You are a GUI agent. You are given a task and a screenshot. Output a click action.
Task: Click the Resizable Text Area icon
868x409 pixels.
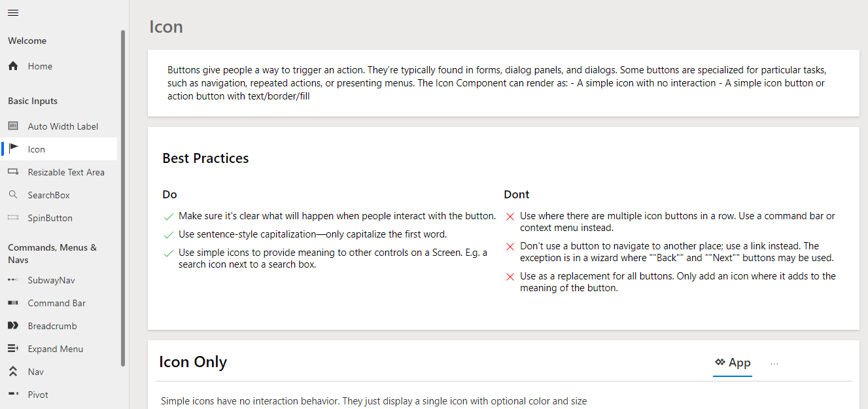pos(13,172)
